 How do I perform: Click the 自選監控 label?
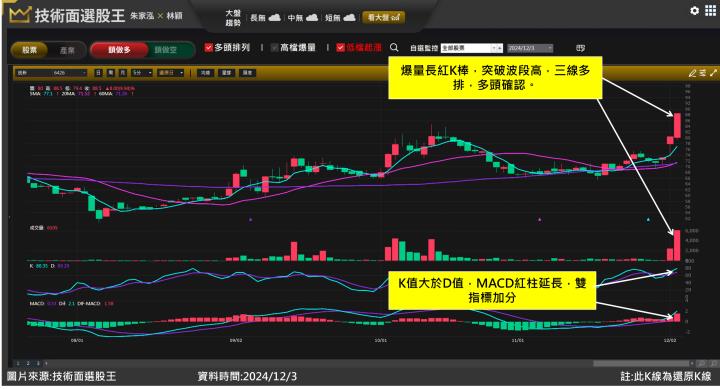click(x=423, y=48)
